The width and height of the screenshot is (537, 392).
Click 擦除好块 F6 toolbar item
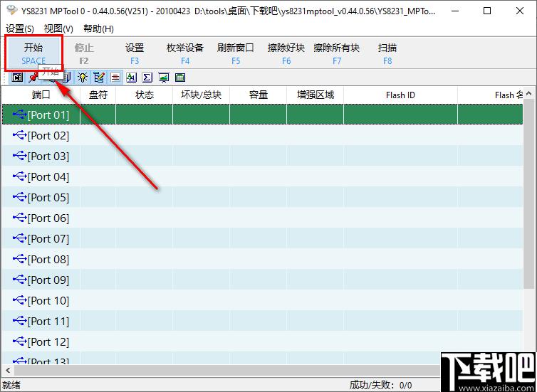coord(286,53)
